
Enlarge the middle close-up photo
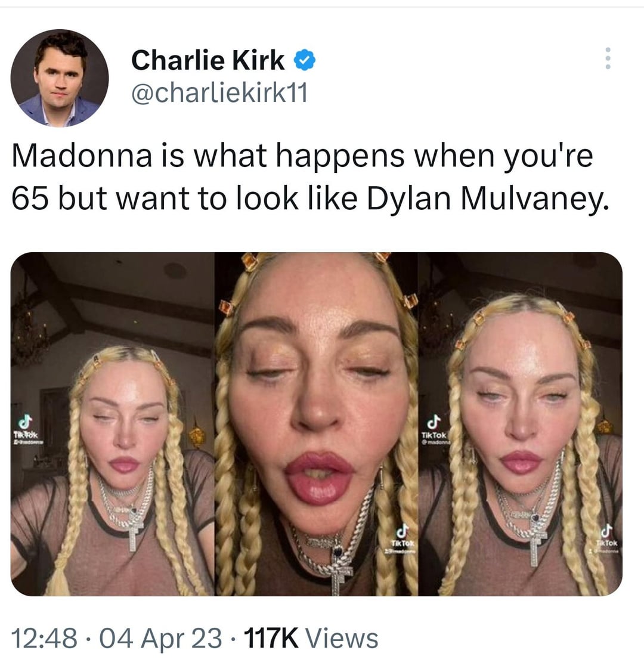[x=317, y=424]
